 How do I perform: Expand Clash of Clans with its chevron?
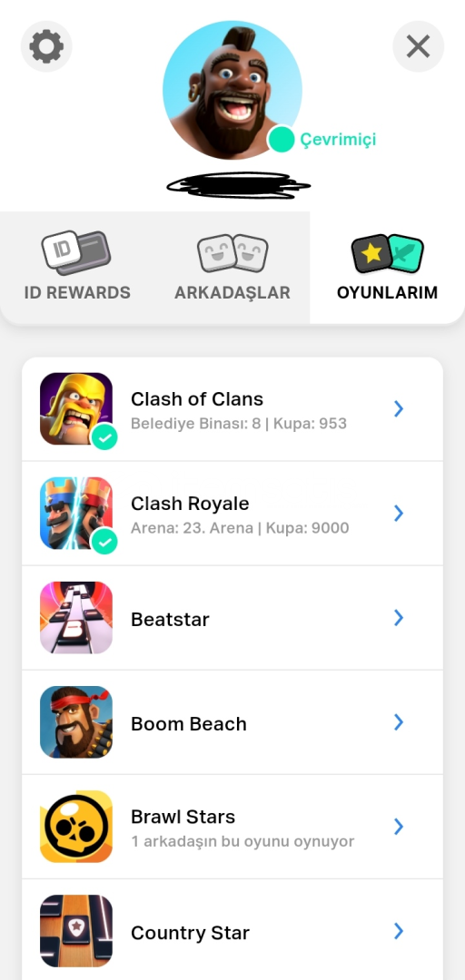pos(399,408)
